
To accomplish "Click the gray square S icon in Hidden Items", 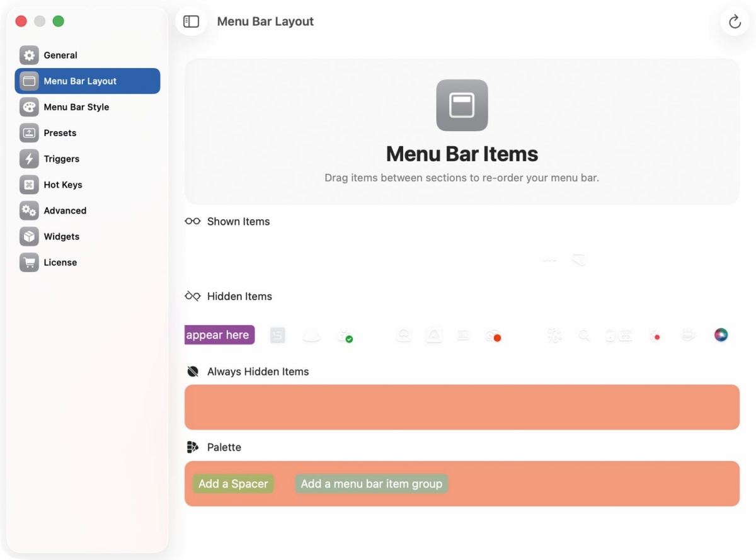I will point(277,336).
